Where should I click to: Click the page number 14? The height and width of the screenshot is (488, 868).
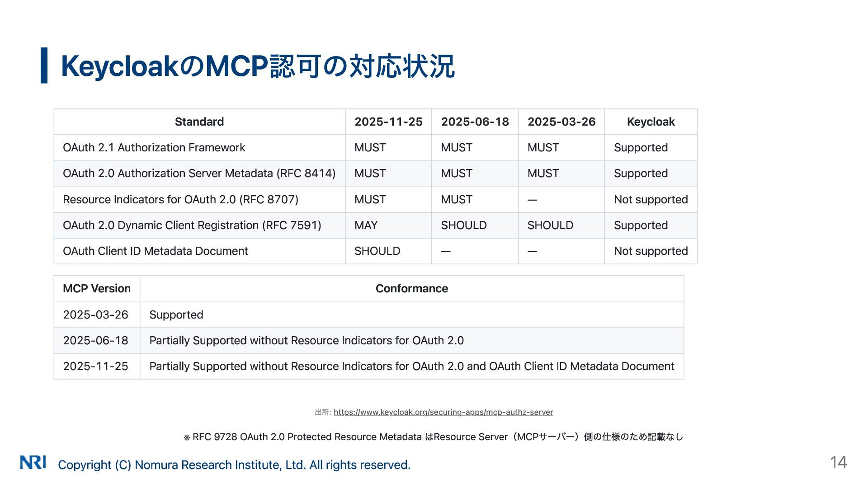click(838, 462)
